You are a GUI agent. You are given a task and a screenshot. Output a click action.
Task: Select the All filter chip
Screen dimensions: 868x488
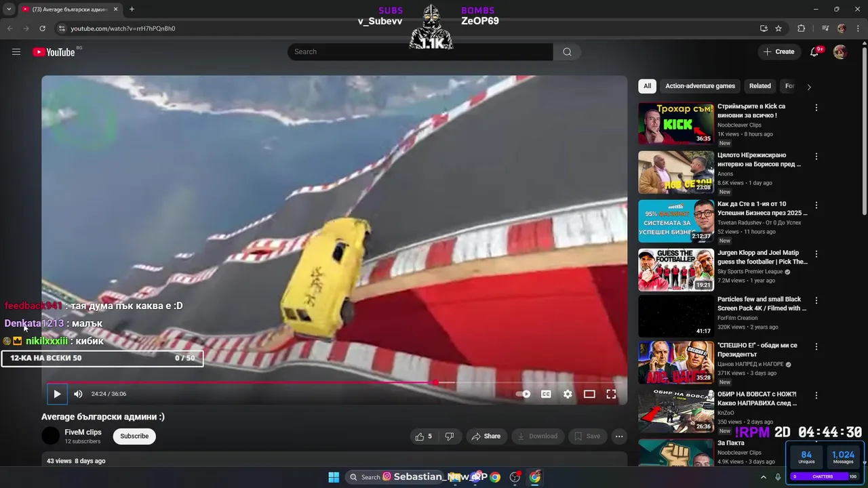pos(647,86)
